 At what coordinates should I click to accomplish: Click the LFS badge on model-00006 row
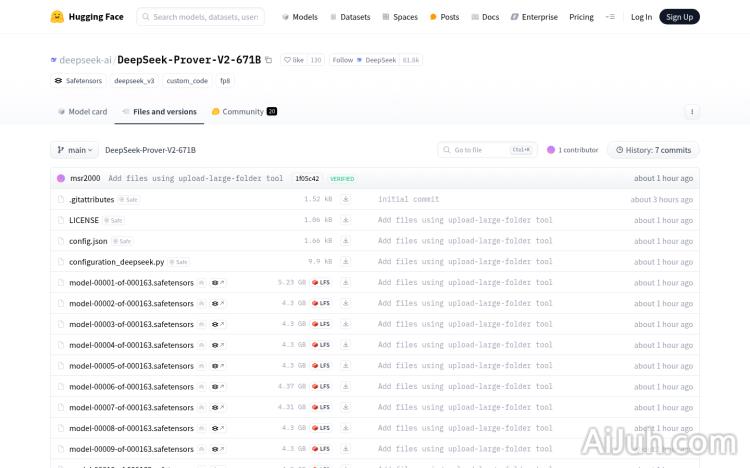click(x=321, y=386)
